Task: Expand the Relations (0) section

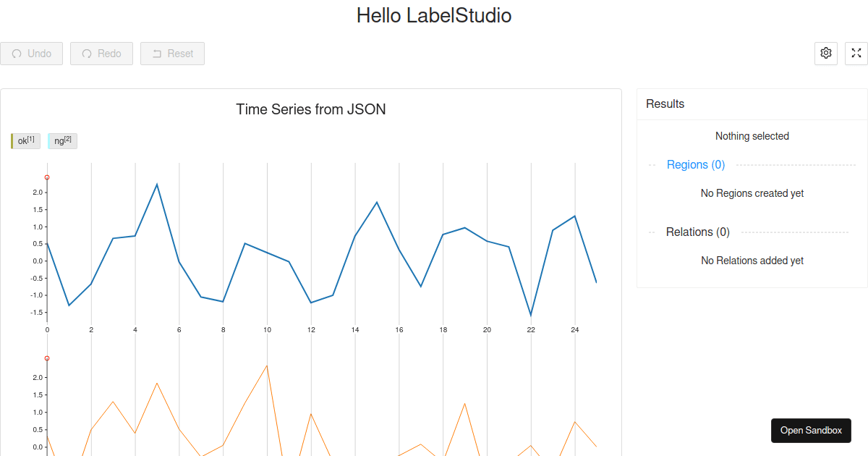Action: coord(697,232)
